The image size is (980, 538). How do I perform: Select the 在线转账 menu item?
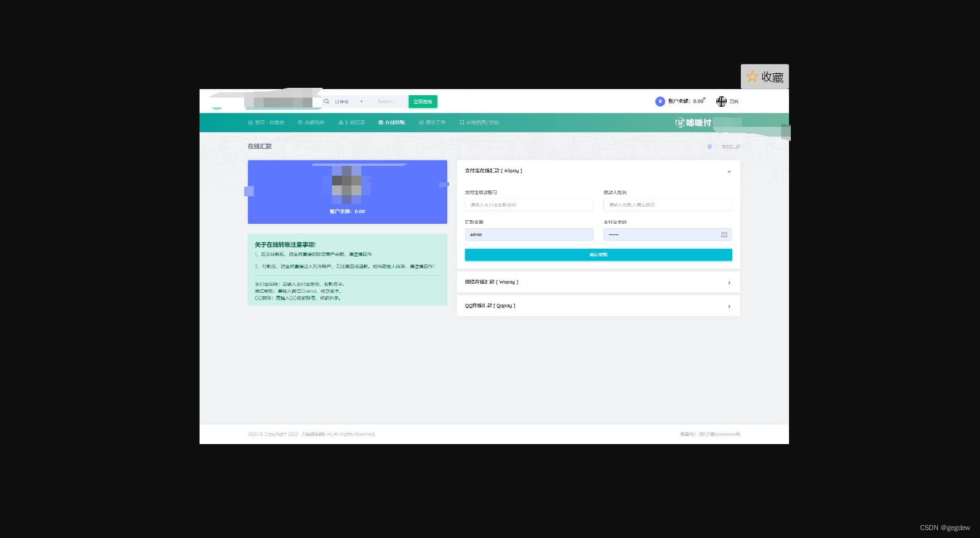pyautogui.click(x=392, y=123)
